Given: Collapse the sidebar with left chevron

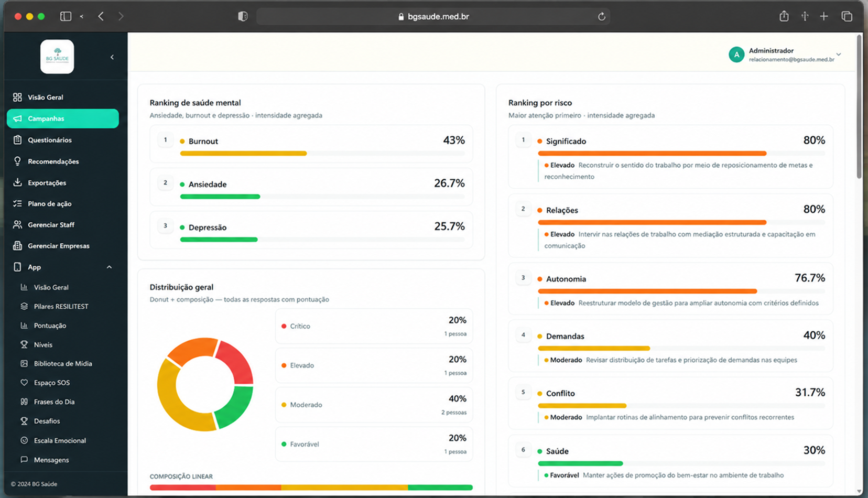Looking at the screenshot, I should point(112,57).
